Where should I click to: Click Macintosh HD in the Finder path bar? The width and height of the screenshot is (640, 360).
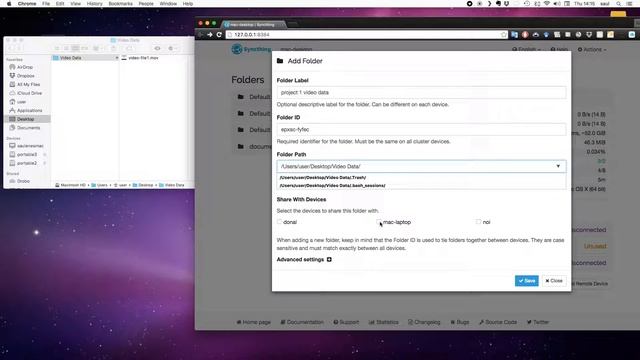tap(71, 185)
